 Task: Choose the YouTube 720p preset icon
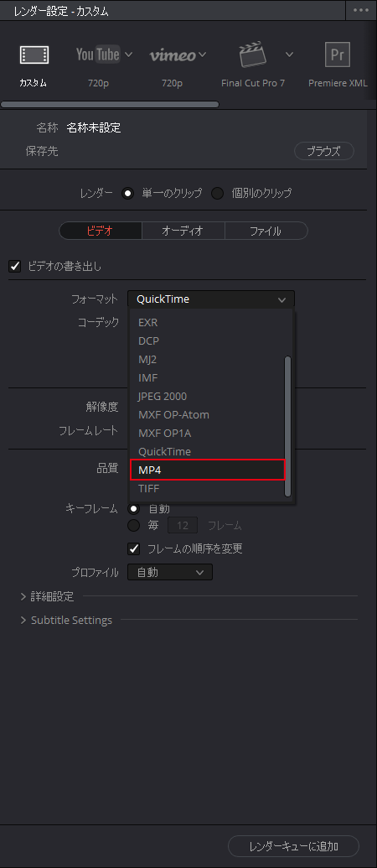pyautogui.click(x=98, y=55)
